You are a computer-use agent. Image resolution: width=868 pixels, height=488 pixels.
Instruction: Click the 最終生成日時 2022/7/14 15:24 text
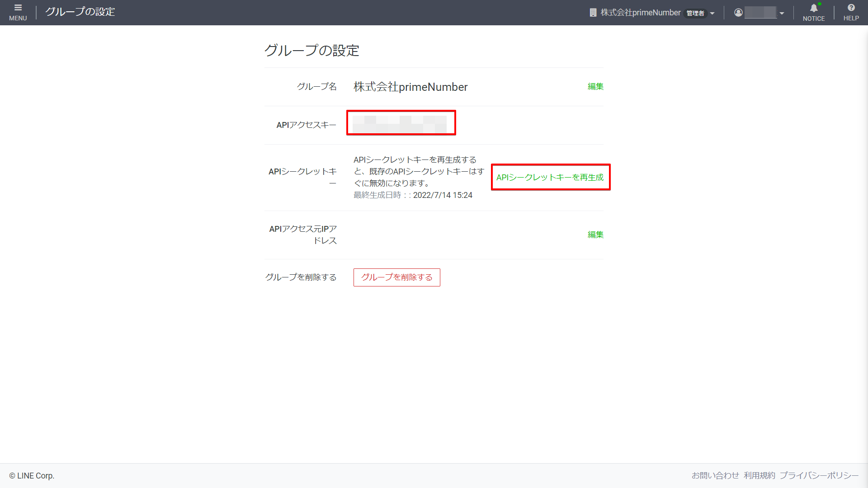pos(413,195)
